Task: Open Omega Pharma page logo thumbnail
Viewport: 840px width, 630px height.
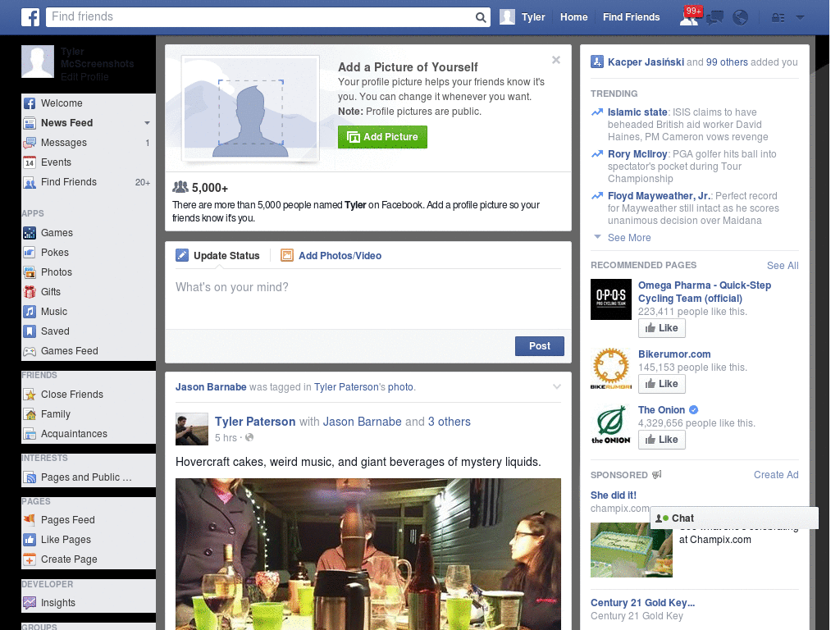Action: (610, 299)
